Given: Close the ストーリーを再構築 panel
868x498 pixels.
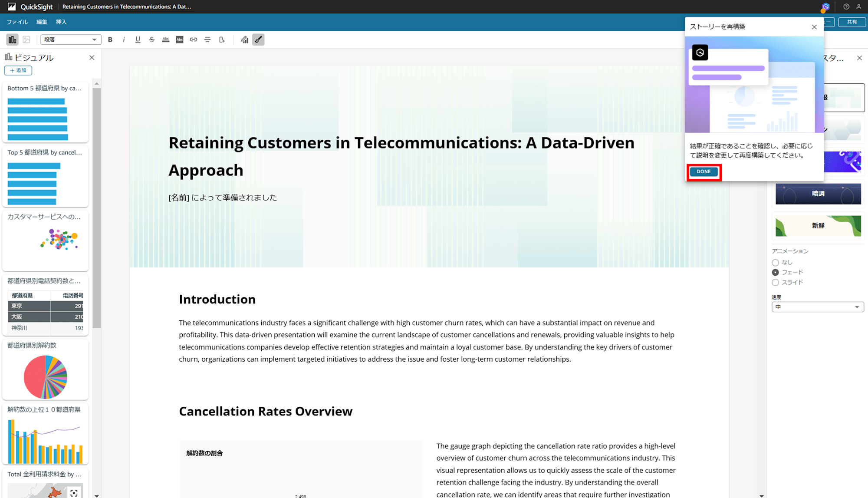Looking at the screenshot, I should click(814, 27).
